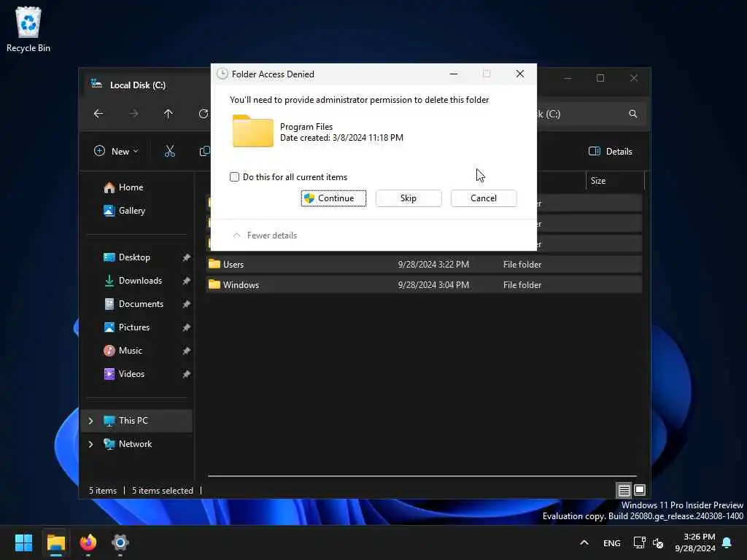Image resolution: width=747 pixels, height=560 pixels.
Task: Close the Folder Access Denied dialog
Action: (519, 74)
